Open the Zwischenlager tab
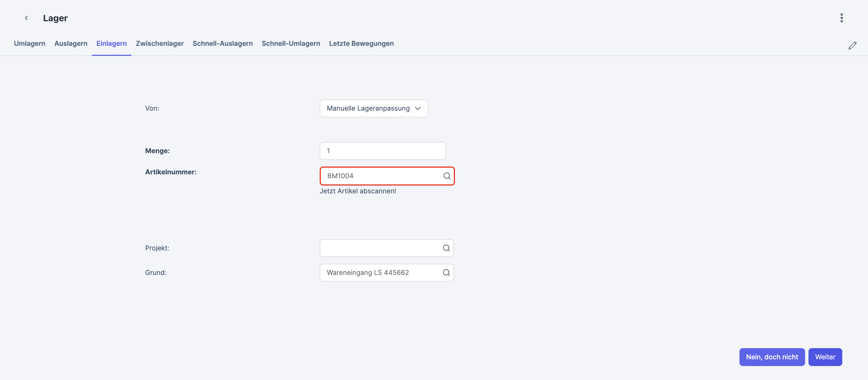The image size is (868, 380). (160, 44)
